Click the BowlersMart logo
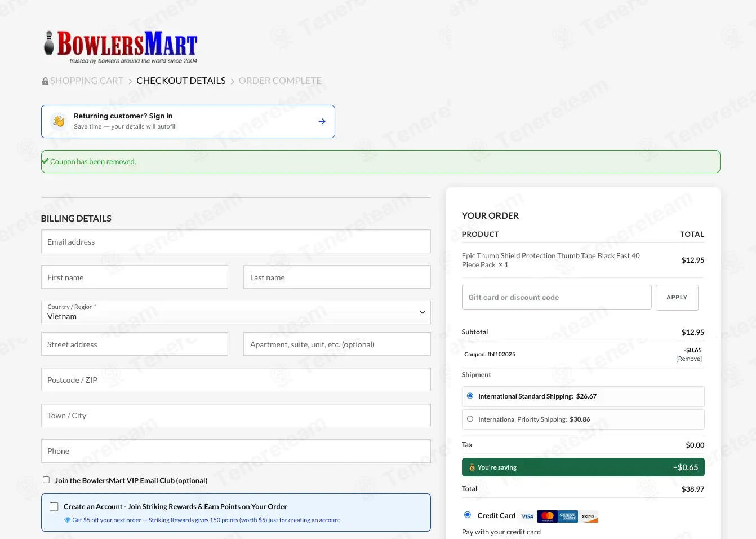The height and width of the screenshot is (539, 756). [121, 47]
